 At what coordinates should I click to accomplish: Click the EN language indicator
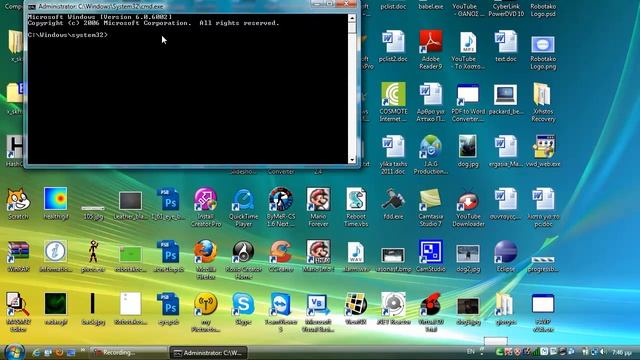click(x=471, y=351)
